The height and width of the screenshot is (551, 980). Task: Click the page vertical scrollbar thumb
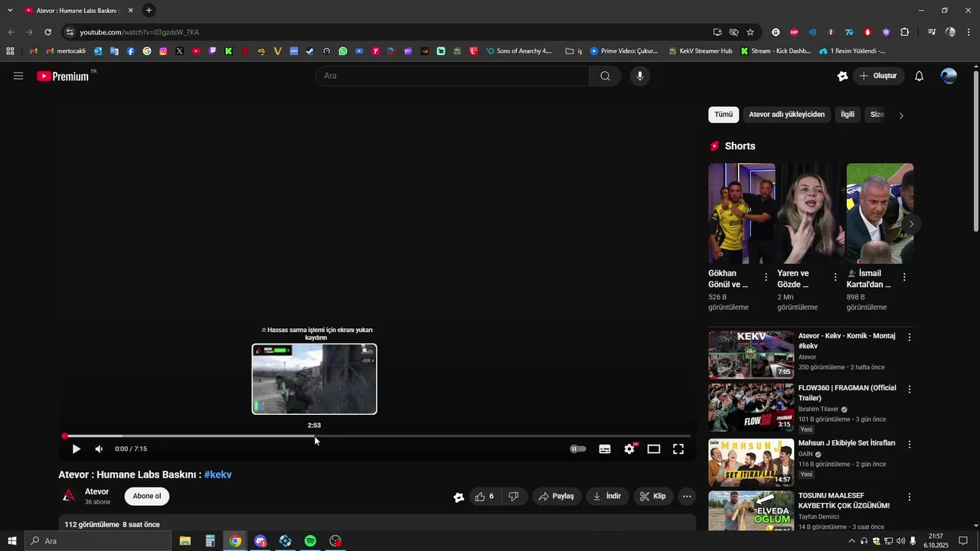click(975, 151)
